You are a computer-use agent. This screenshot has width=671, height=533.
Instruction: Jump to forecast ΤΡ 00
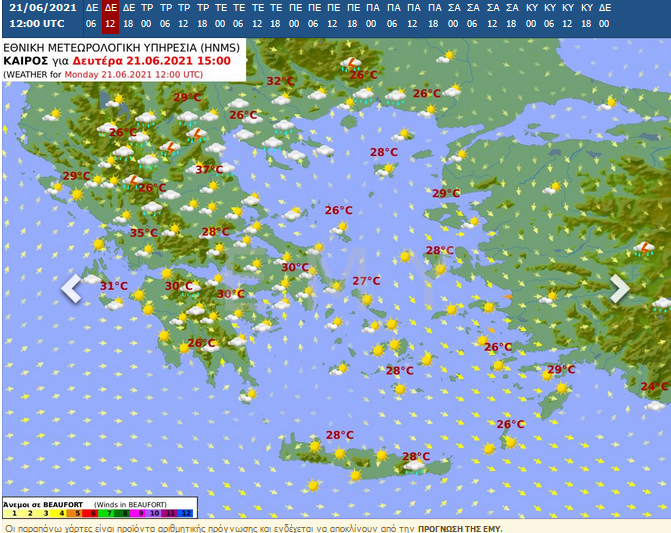pos(147,16)
